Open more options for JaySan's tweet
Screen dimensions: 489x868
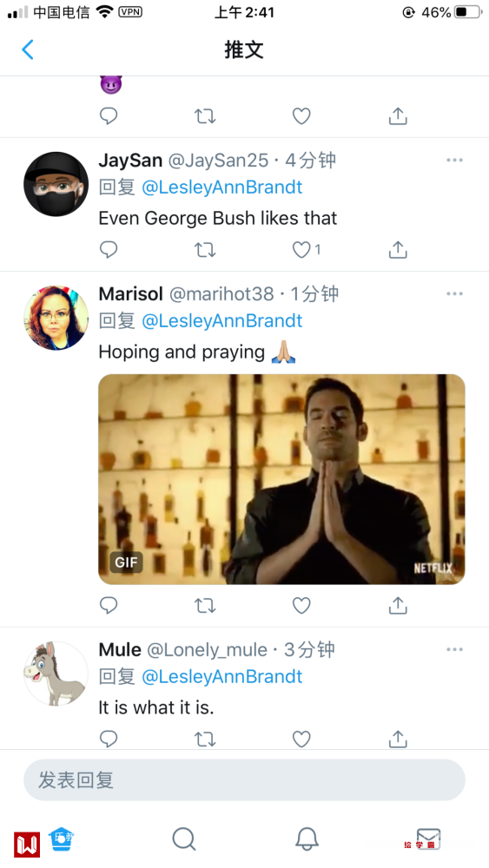454,160
